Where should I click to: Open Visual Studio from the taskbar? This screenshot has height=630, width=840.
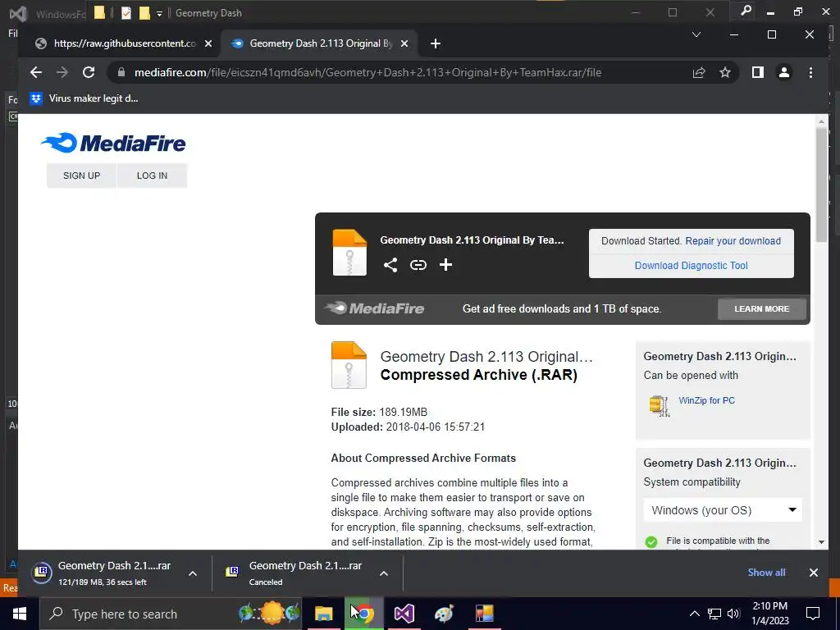[404, 614]
